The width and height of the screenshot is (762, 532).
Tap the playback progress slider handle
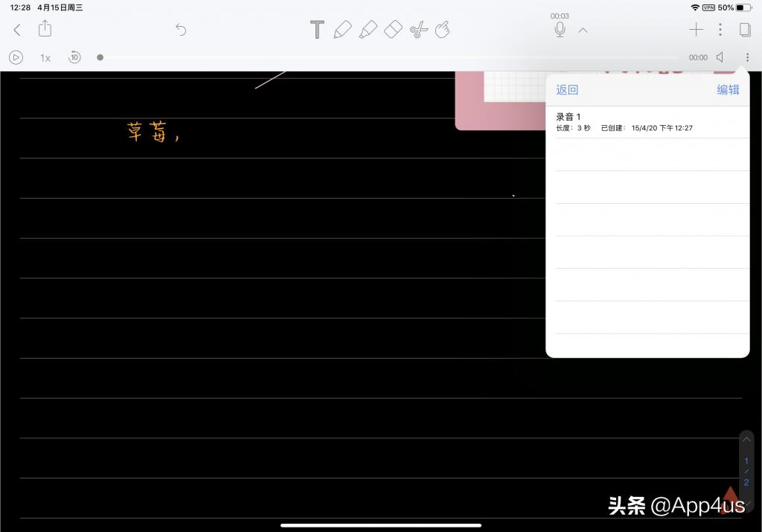[x=100, y=57]
